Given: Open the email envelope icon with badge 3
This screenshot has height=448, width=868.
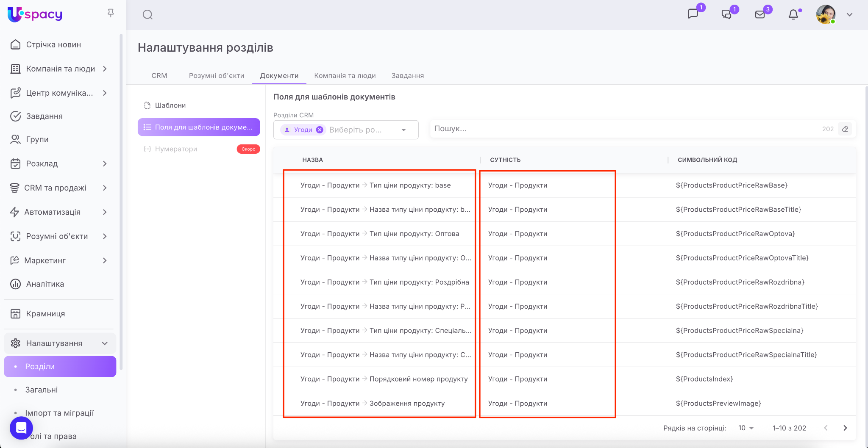Looking at the screenshot, I should click(760, 15).
